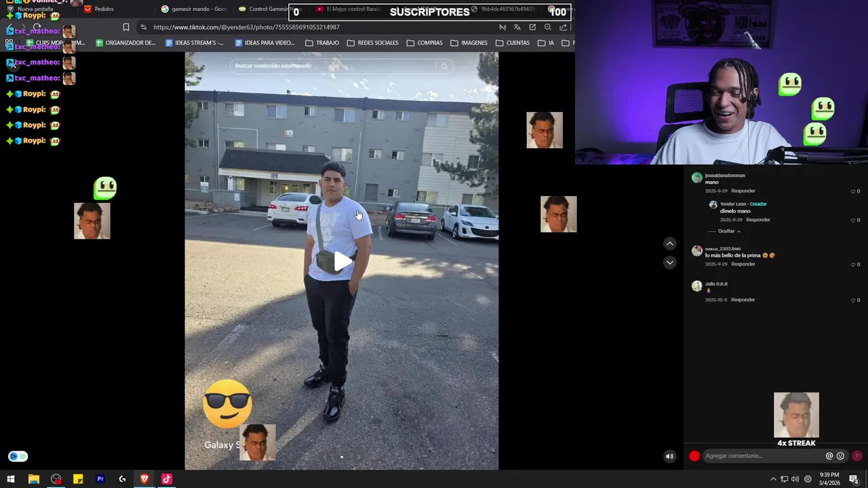Like the 'lo más bello de la prima' comment
868x488 pixels.
pyautogui.click(x=853, y=264)
